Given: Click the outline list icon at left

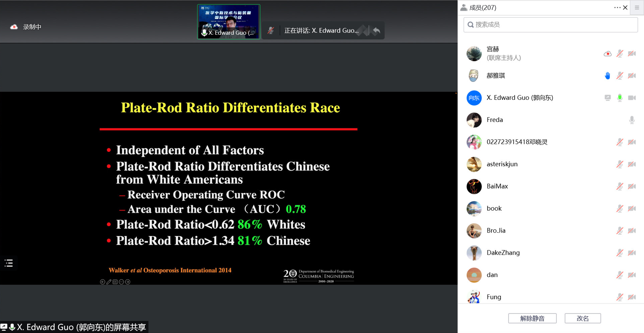Looking at the screenshot, I should click(x=9, y=263).
